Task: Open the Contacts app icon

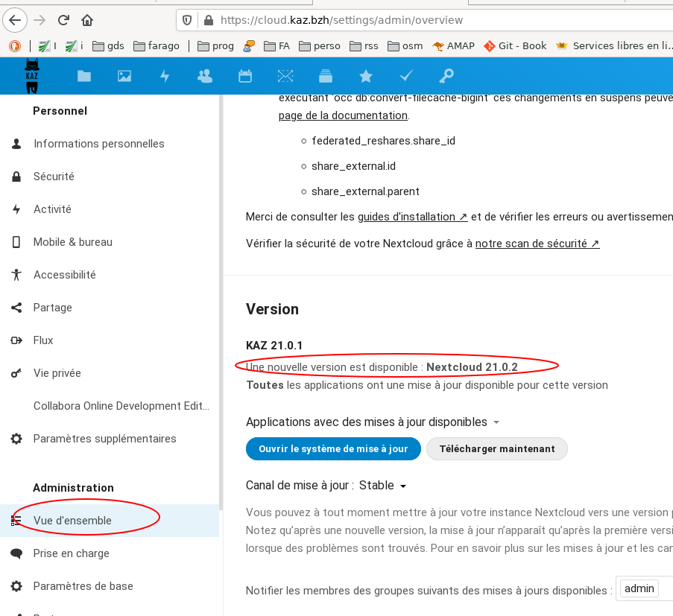Action: 204,75
